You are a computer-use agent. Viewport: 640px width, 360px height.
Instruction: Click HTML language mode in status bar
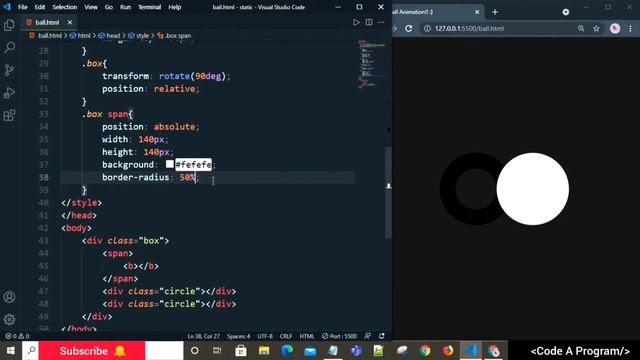(x=307, y=336)
